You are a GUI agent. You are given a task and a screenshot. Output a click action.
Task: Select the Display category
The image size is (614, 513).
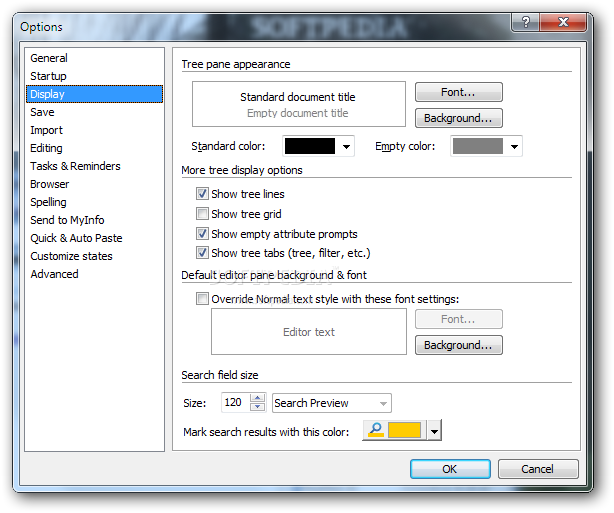click(94, 94)
